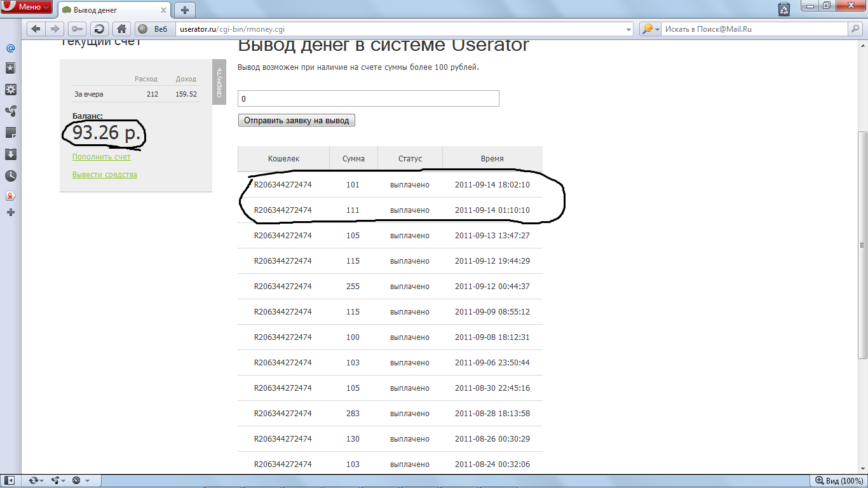Open the Downloads panel in sidebar
Screen dimensions: 868x488
point(10,154)
